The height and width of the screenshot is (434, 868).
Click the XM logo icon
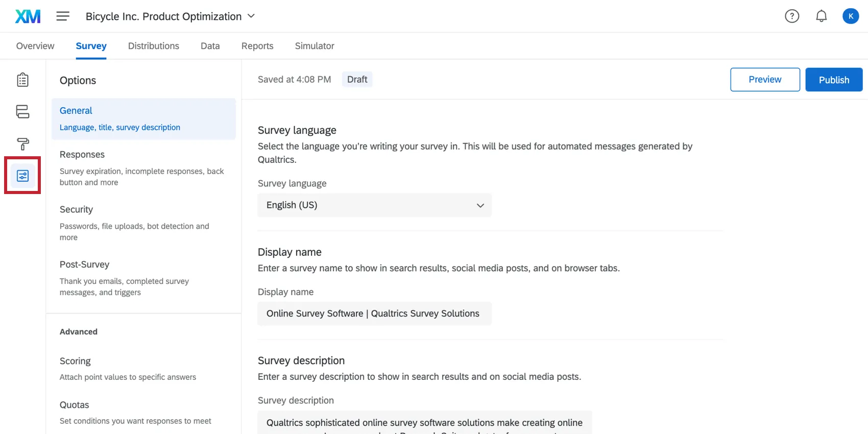coord(28,16)
